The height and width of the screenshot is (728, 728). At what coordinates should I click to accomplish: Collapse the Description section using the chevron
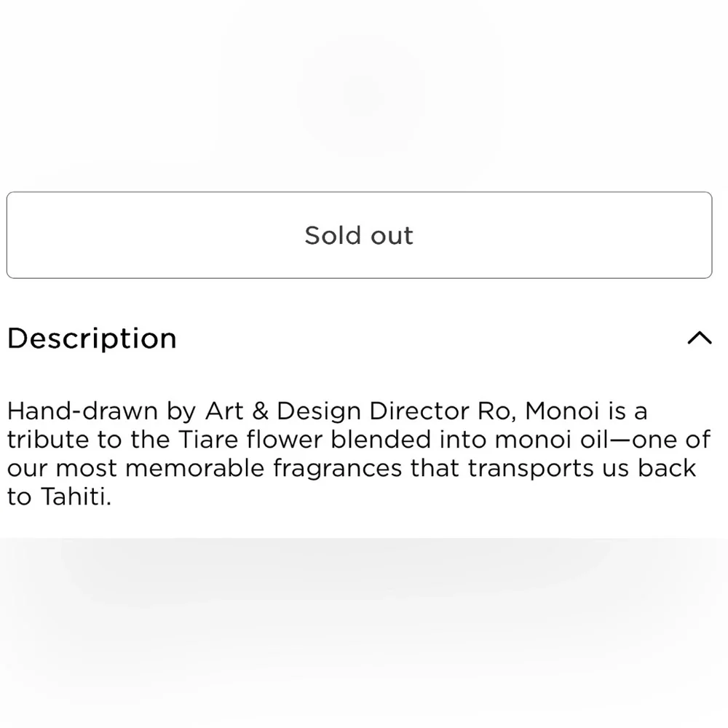tap(699, 338)
